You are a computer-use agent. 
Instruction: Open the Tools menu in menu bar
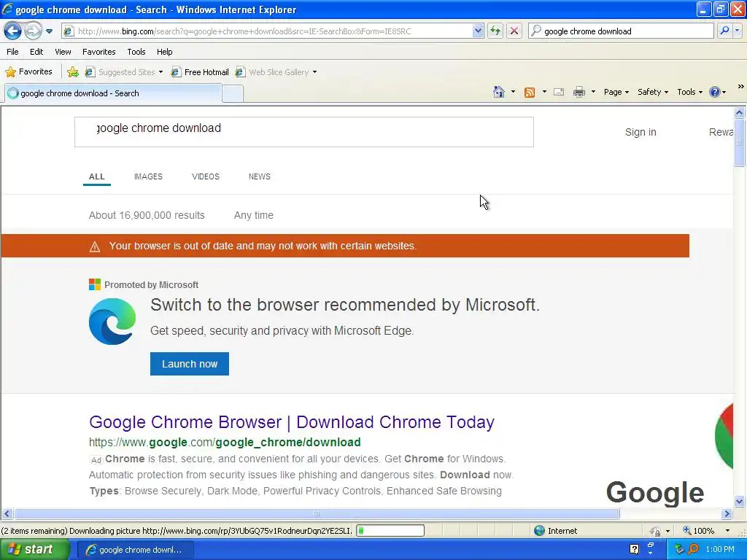[136, 52]
